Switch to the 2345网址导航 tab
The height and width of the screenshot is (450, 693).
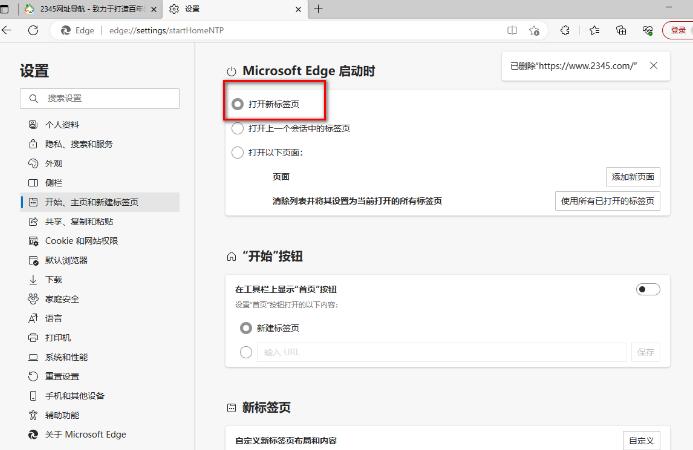[91, 9]
